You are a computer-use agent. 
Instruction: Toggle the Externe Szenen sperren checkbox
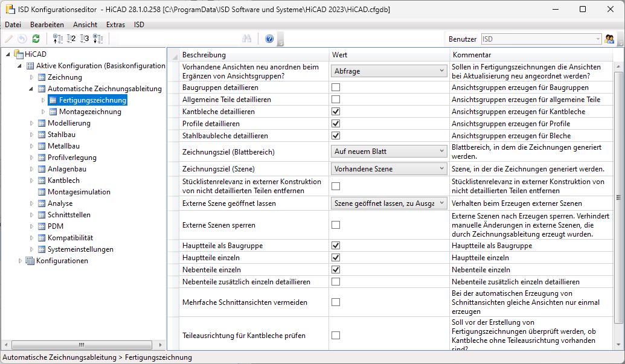coord(336,225)
